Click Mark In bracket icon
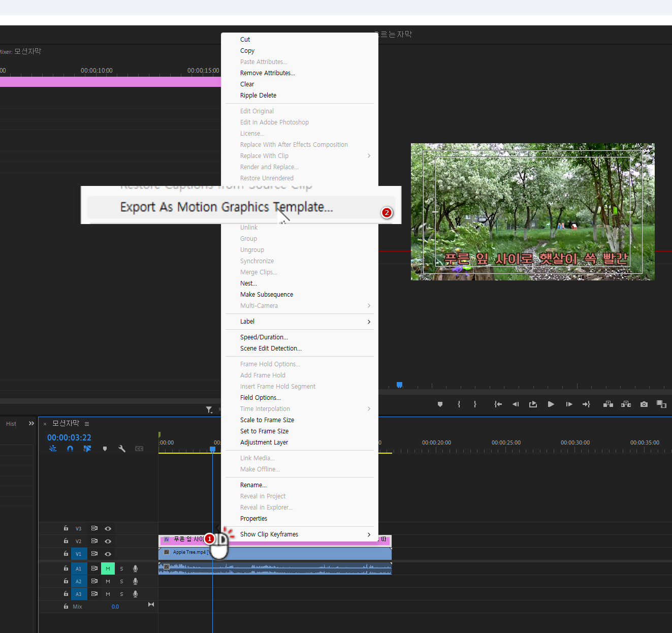This screenshot has width=672, height=633. pos(459,404)
